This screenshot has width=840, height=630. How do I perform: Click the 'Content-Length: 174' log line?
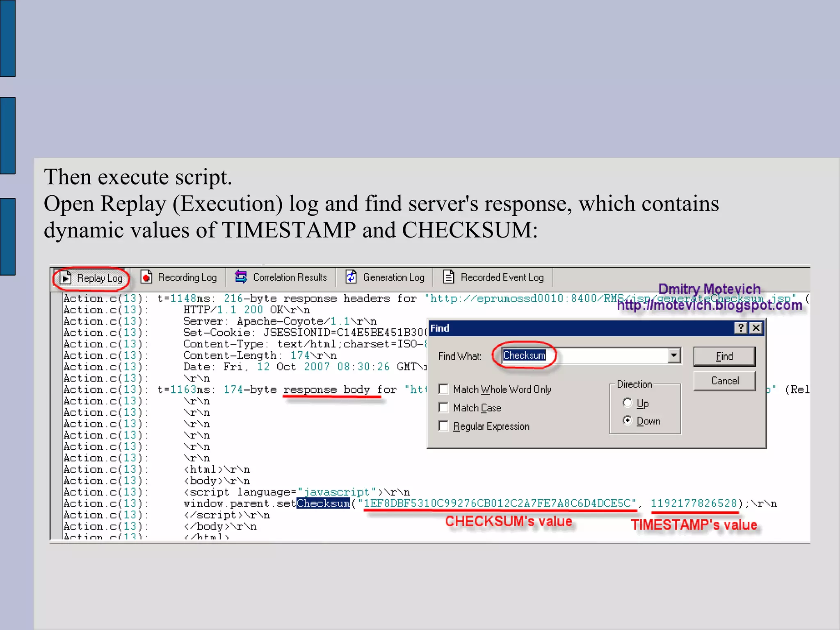[x=260, y=356]
